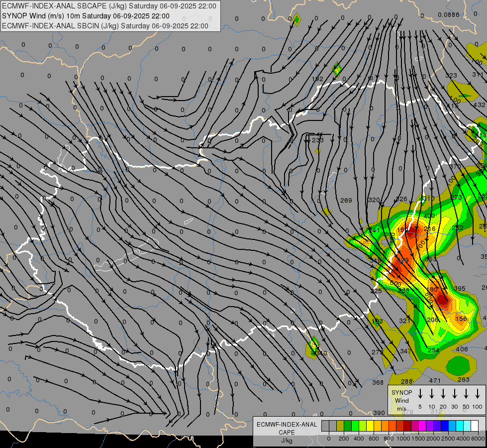Click the 347 value on the map
Image resolution: width=487 pixels, height=448 pixels.
coord(405,351)
